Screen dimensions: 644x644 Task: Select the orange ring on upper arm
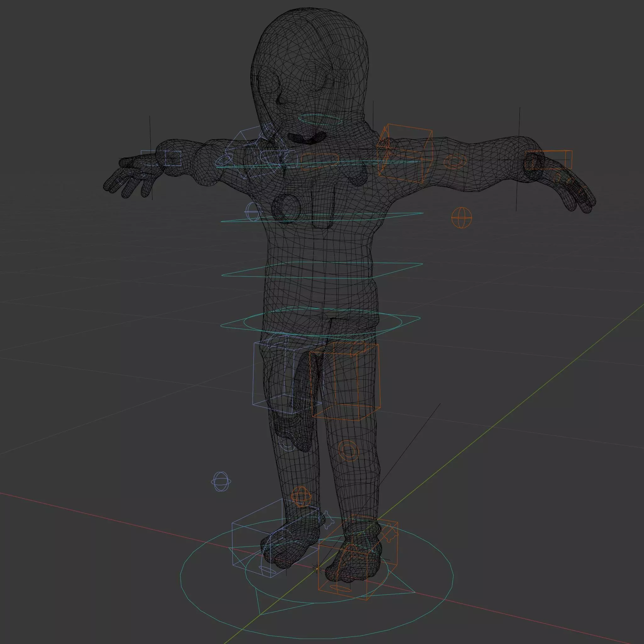click(x=455, y=161)
